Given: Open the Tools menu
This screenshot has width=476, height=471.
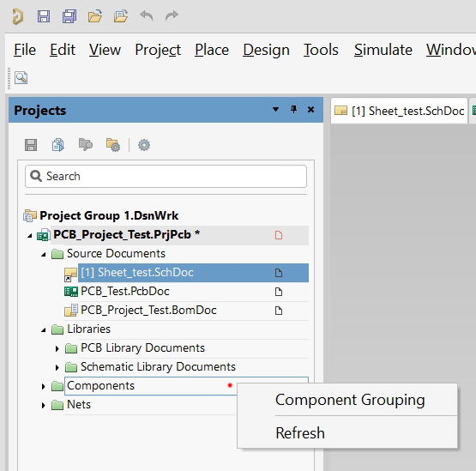Looking at the screenshot, I should click(321, 50).
